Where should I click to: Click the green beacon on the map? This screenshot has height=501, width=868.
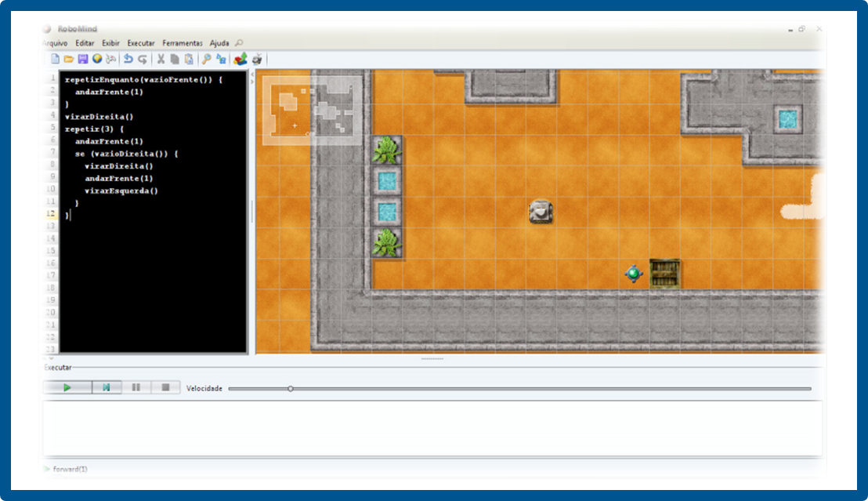click(x=634, y=273)
